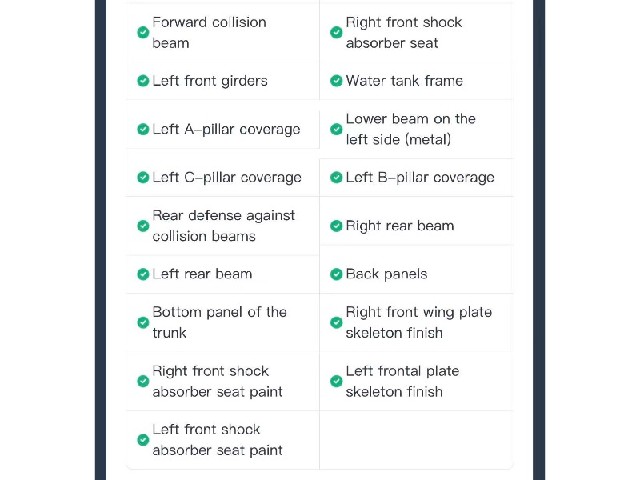Select Left front shock absorber seat paint text
The image size is (640, 480).
click(217, 440)
